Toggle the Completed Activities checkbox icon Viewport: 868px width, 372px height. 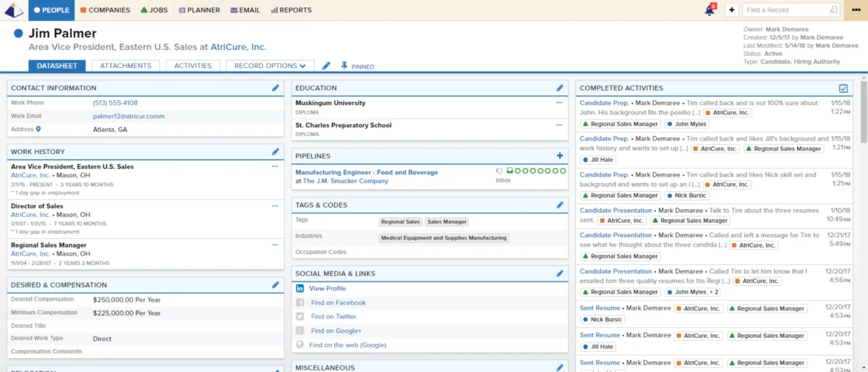tap(843, 88)
